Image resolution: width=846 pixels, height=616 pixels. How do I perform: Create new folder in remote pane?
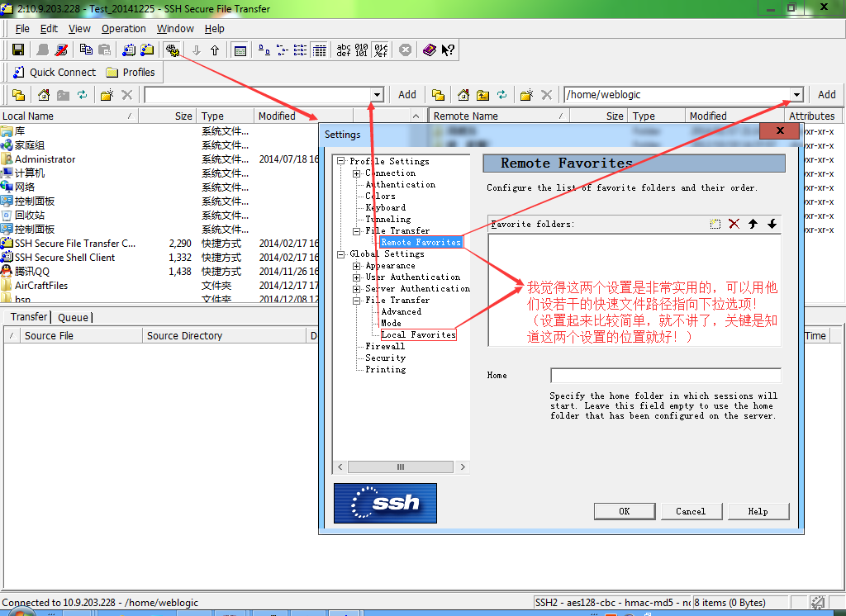(526, 95)
